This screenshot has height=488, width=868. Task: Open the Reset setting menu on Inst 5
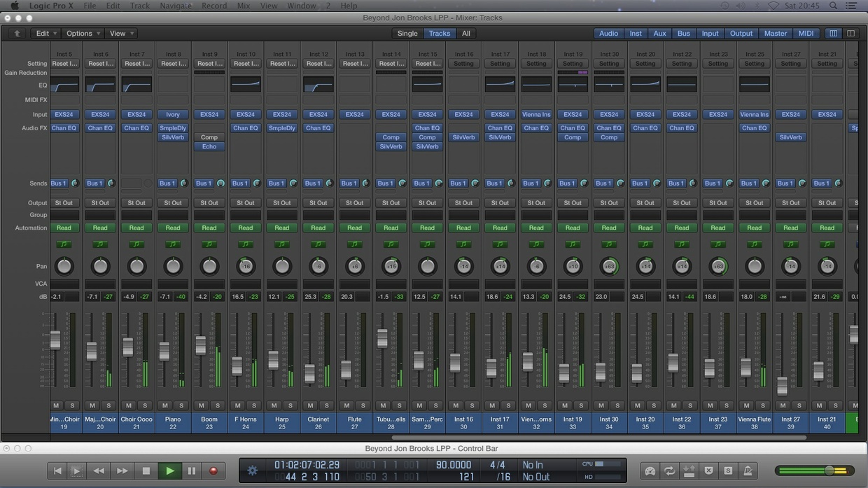[x=64, y=64]
